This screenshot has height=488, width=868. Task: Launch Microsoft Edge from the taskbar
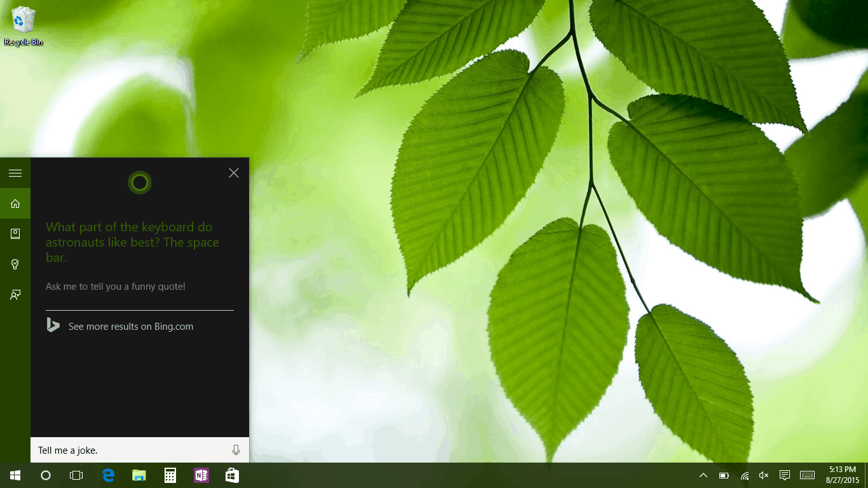(x=107, y=475)
